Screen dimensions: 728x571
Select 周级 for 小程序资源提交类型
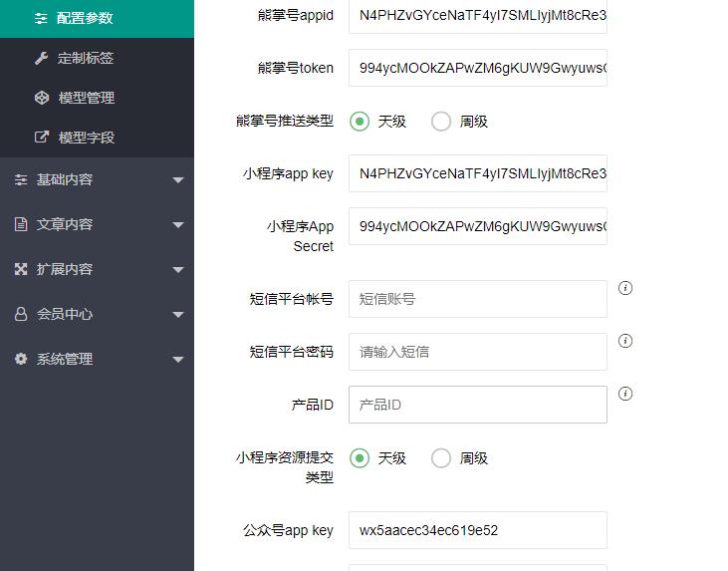(441, 458)
